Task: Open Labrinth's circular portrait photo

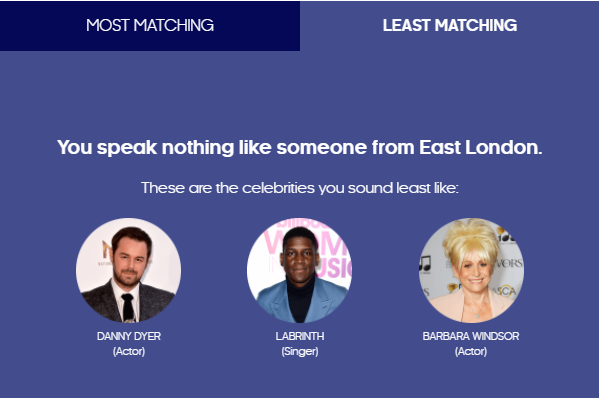Action: click(x=300, y=270)
